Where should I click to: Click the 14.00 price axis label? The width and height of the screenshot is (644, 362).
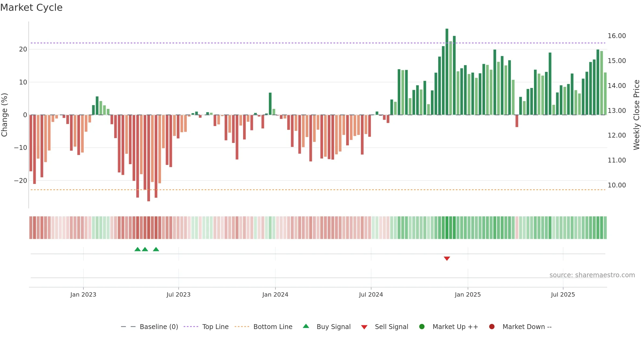coord(617,86)
